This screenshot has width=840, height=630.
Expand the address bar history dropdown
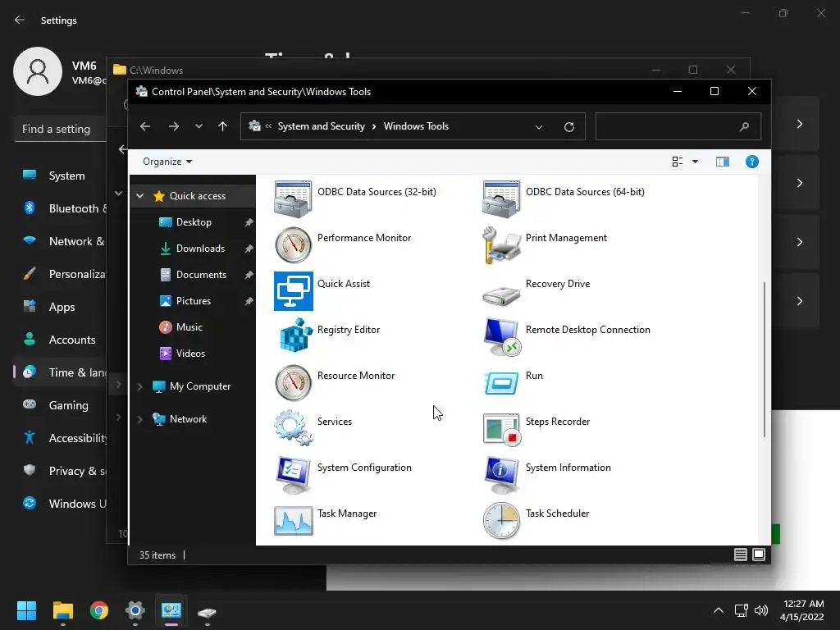point(538,127)
